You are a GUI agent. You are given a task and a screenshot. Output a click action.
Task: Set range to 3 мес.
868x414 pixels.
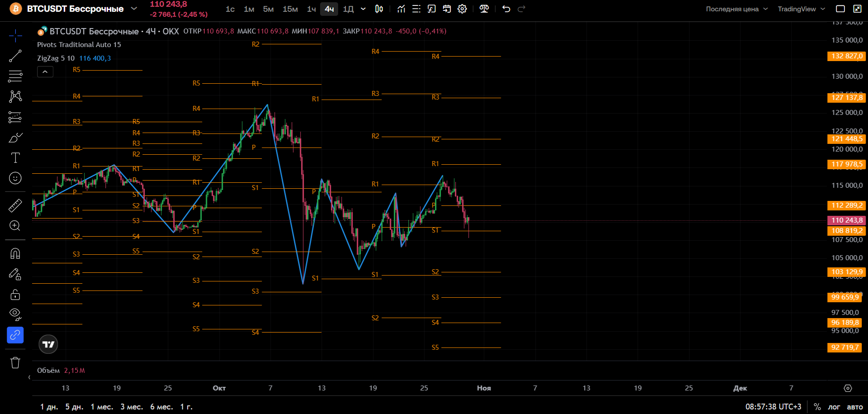tap(132, 407)
